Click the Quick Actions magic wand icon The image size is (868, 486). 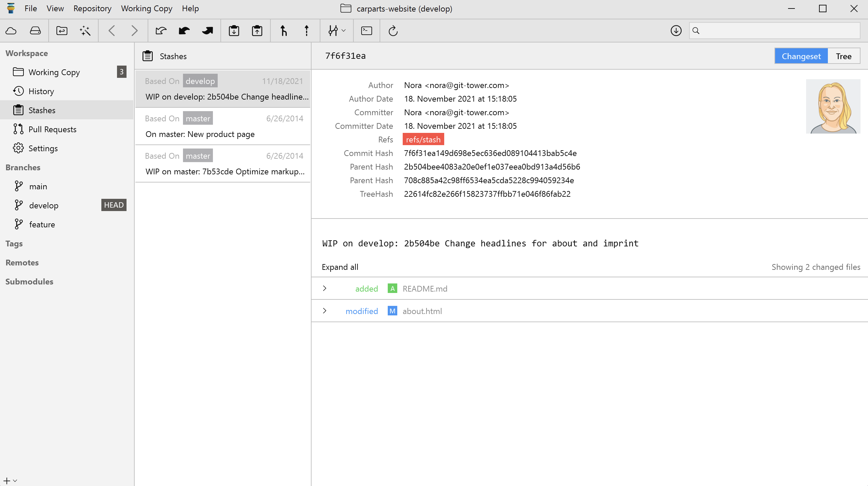point(85,31)
